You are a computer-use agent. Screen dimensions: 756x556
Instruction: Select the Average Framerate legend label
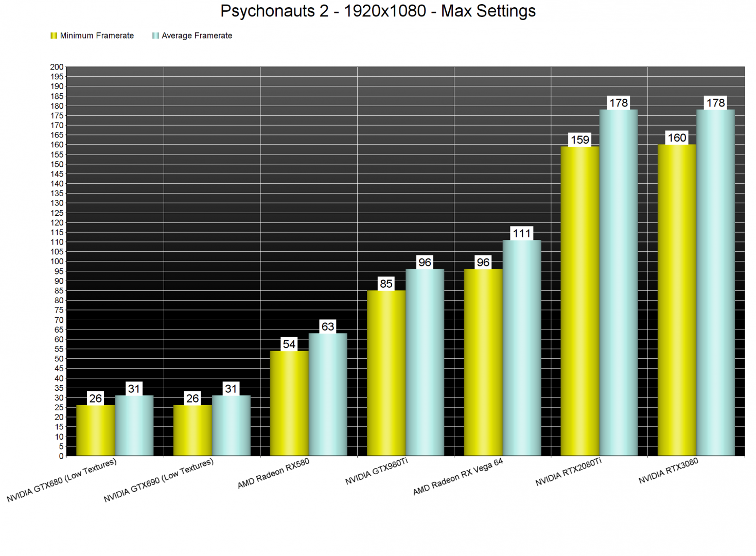(197, 36)
